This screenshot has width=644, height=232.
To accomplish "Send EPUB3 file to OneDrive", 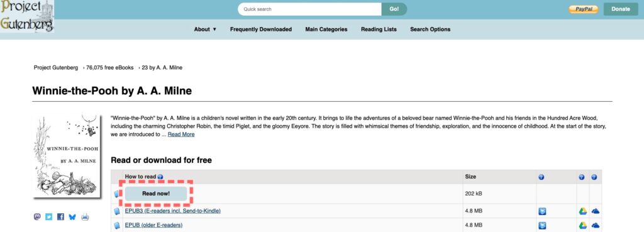I will click(596, 211).
